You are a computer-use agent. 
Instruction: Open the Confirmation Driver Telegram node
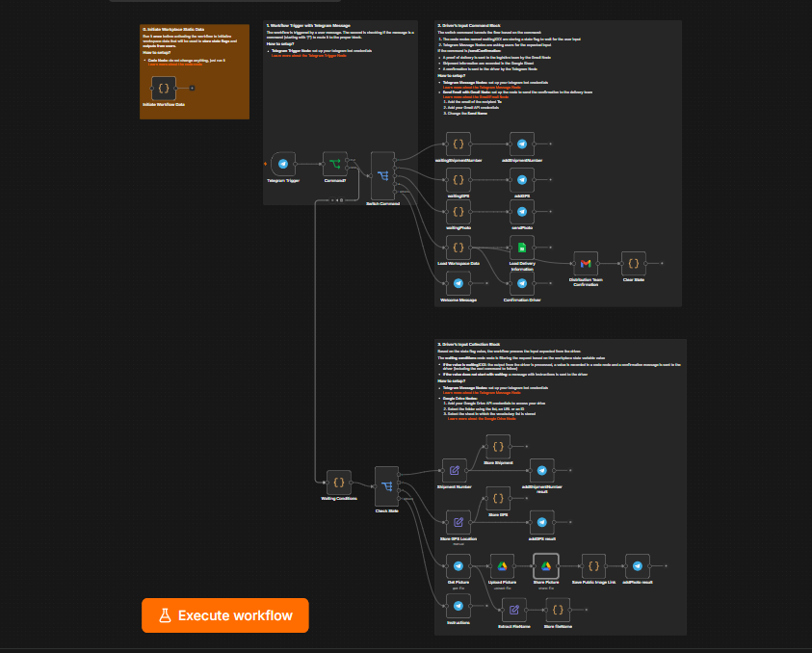tap(522, 283)
